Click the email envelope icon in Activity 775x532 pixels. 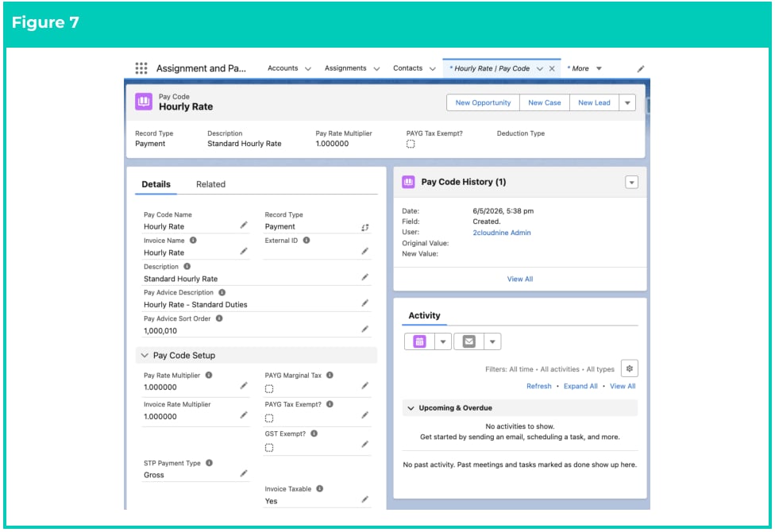coord(468,341)
